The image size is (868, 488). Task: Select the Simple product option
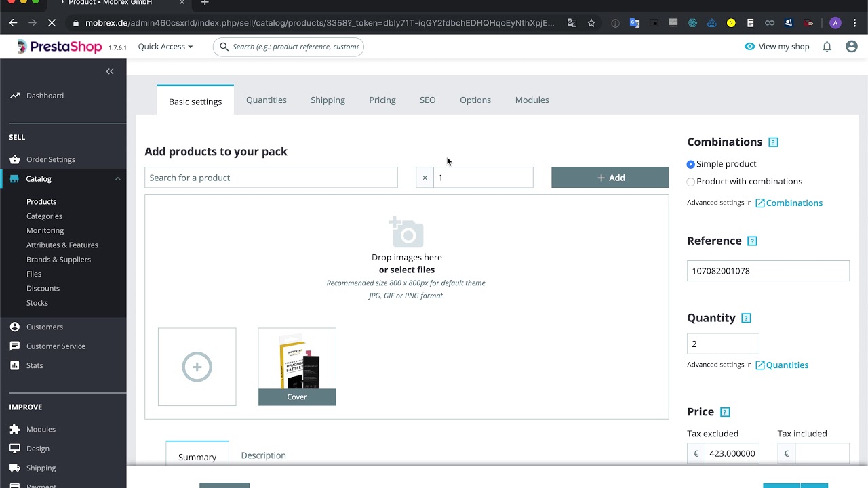(690, 164)
